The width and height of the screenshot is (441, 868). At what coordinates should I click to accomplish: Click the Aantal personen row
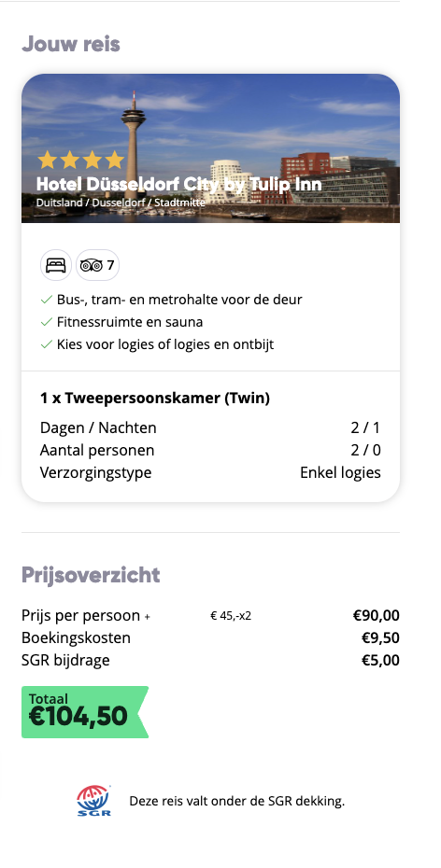tap(210, 450)
